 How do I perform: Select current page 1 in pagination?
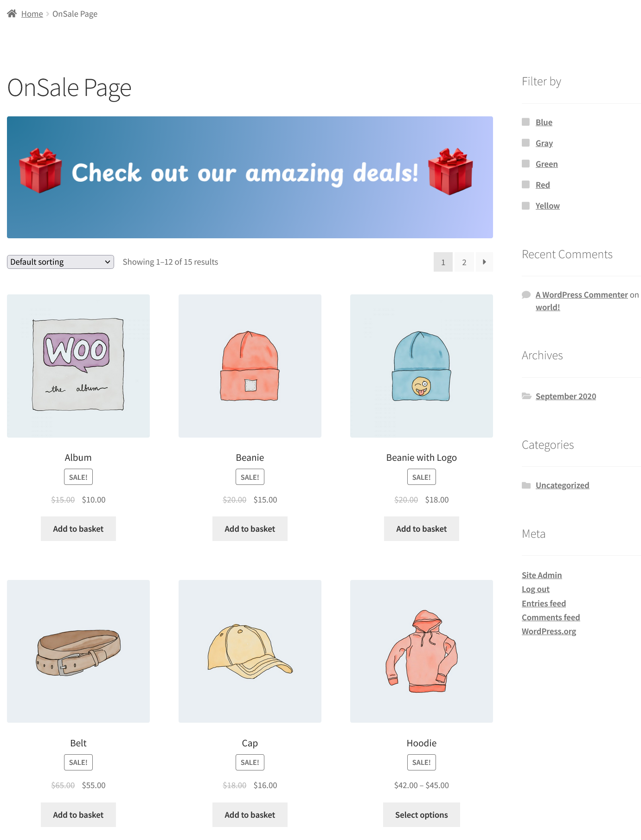(x=443, y=262)
